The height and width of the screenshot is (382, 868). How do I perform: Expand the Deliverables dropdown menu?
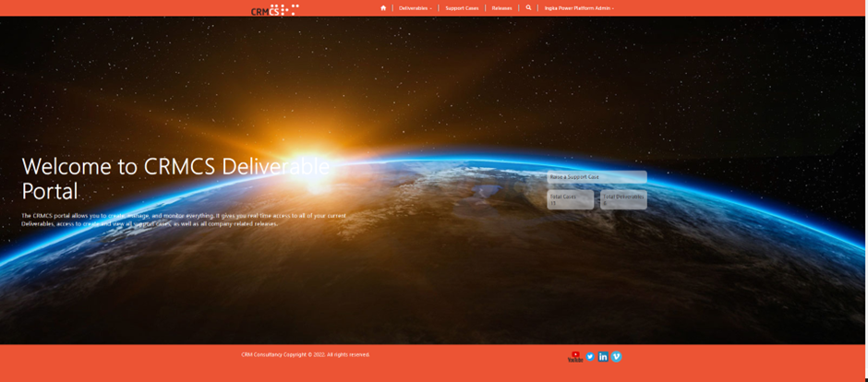click(x=415, y=8)
